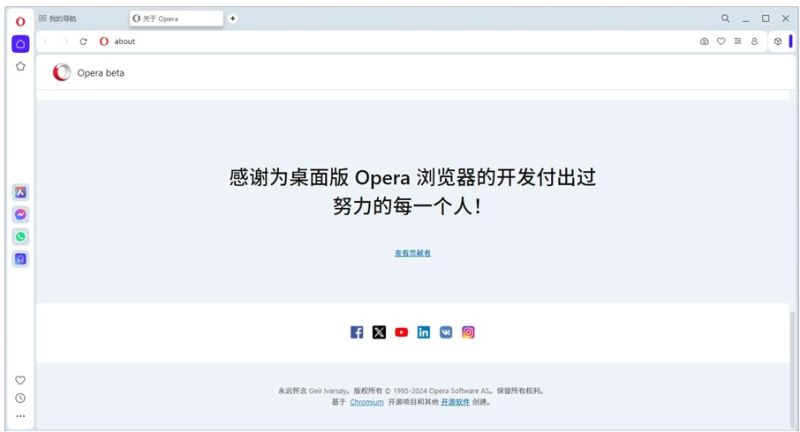Switch to the 我的导航 tab
Viewport: 800px width, 432px height.
tap(57, 18)
